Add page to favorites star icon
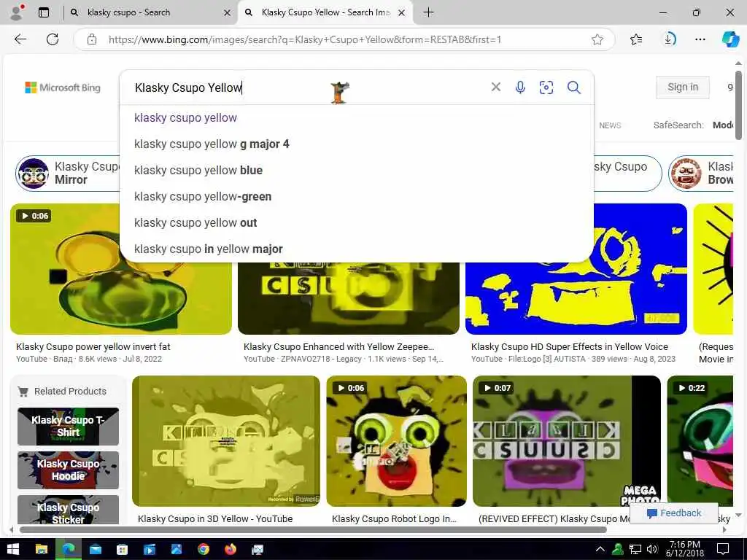This screenshot has height=560, width=747. click(x=597, y=39)
